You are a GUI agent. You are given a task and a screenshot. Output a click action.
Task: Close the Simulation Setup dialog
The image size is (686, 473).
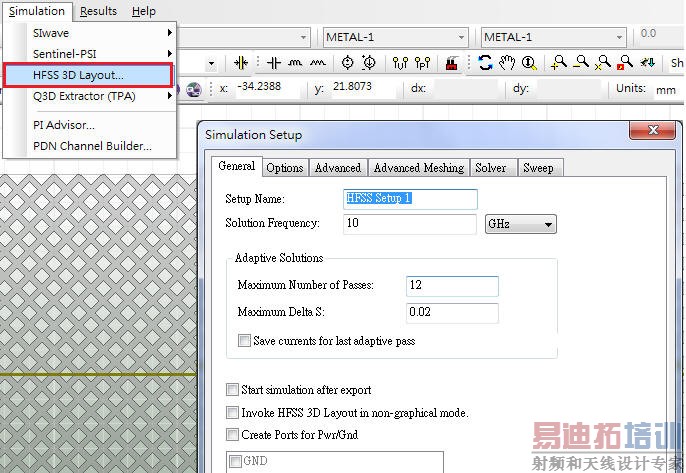pyautogui.click(x=653, y=130)
